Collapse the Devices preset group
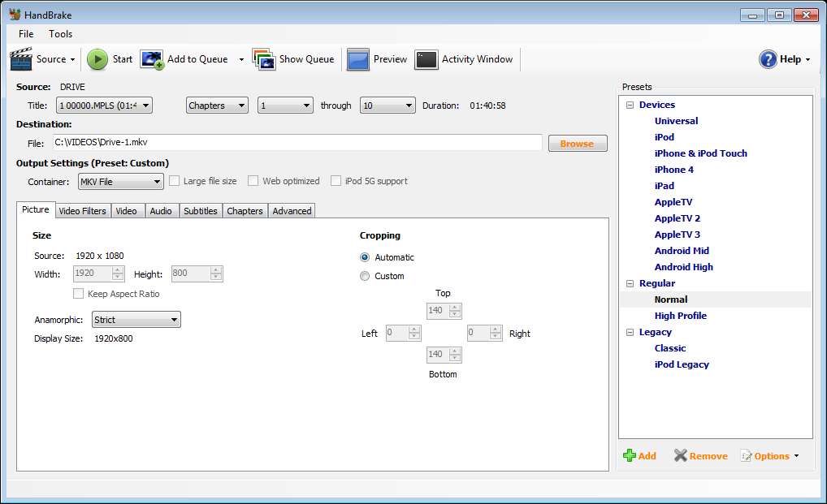 [x=630, y=105]
